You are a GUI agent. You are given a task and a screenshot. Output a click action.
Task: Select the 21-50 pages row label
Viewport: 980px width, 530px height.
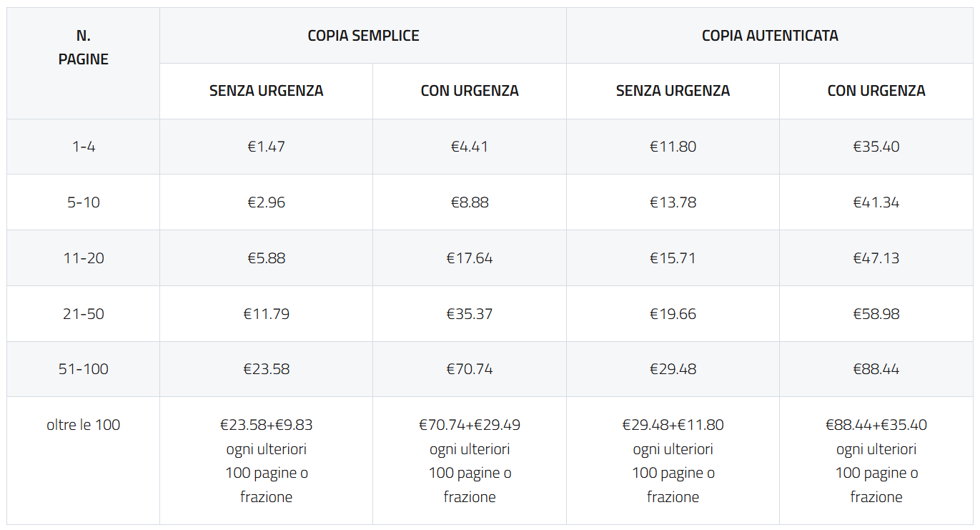[x=83, y=314]
